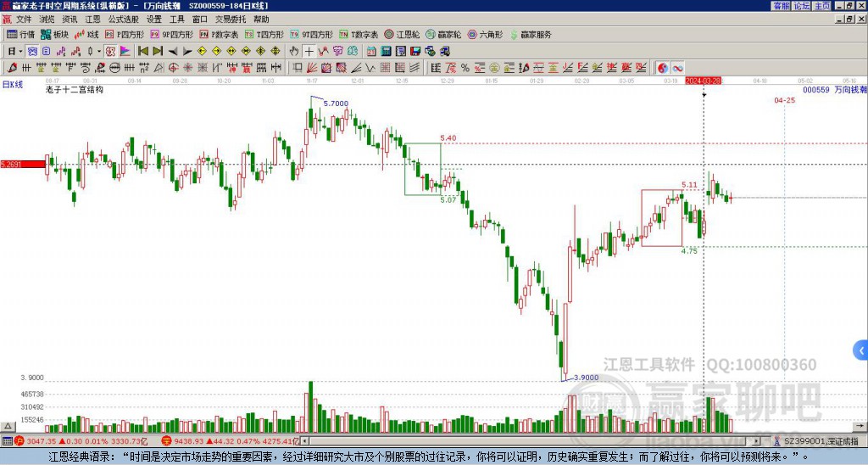
Task: Open the 9T四方形 tool
Action: tap(311, 34)
